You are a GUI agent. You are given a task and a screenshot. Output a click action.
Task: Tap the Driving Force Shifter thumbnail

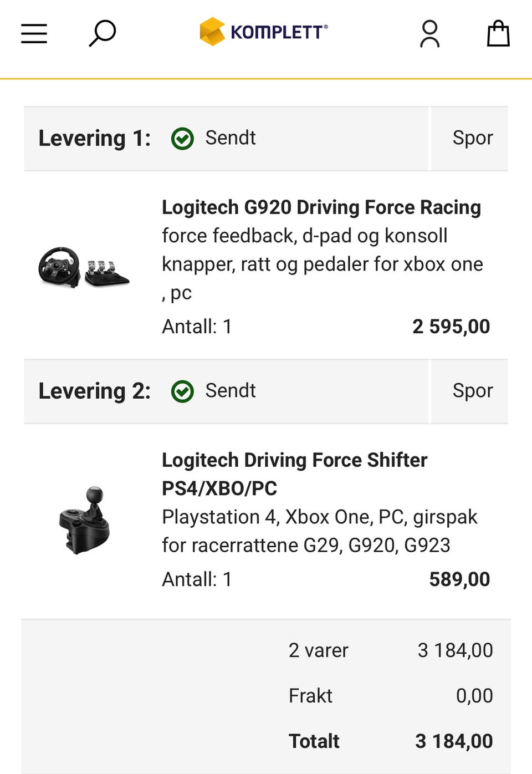click(85, 521)
